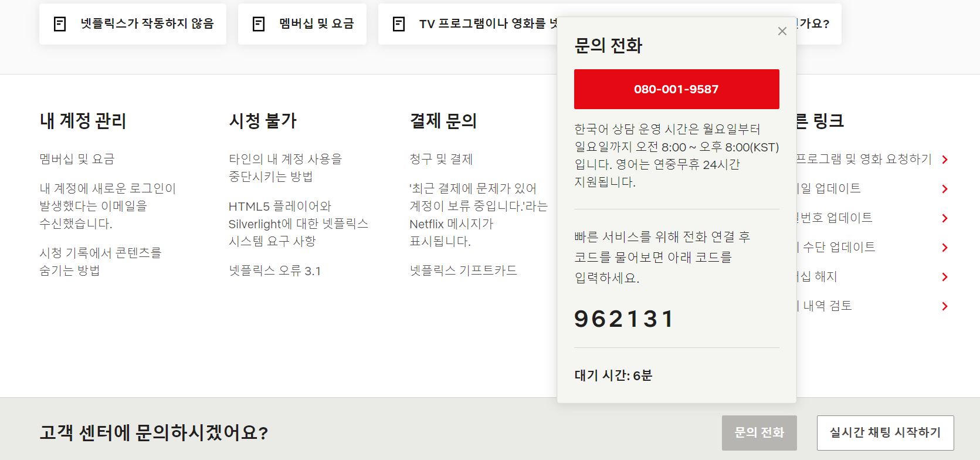
Task: Open '내 계정에 새로운 로그인이 발생했다는 이메일' link
Action: [107, 206]
